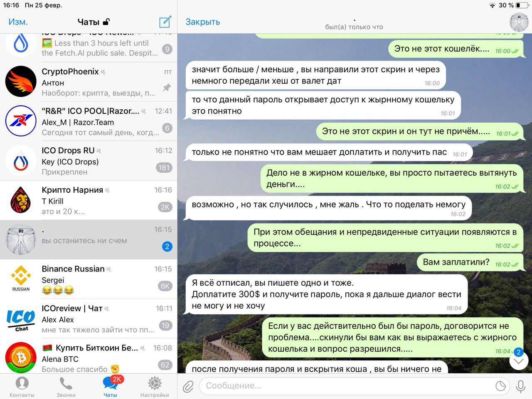This screenshot has height=399, width=532.
Task: Open the Настройки tab
Action: tap(155, 387)
